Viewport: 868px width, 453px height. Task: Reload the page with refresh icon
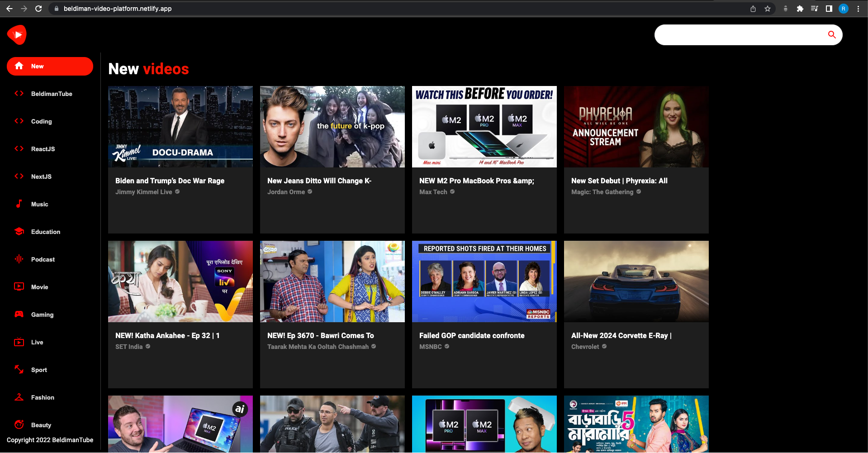[x=38, y=9]
